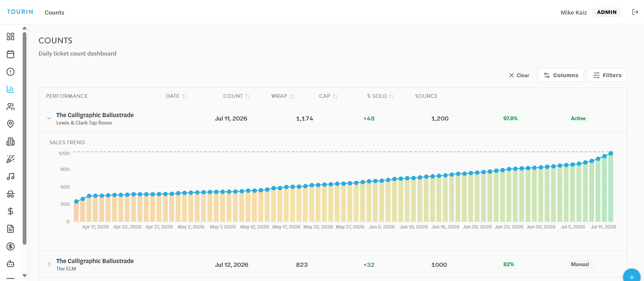Expand The ELM performance row
Viewport: 644px width, 281px height.
49,264
